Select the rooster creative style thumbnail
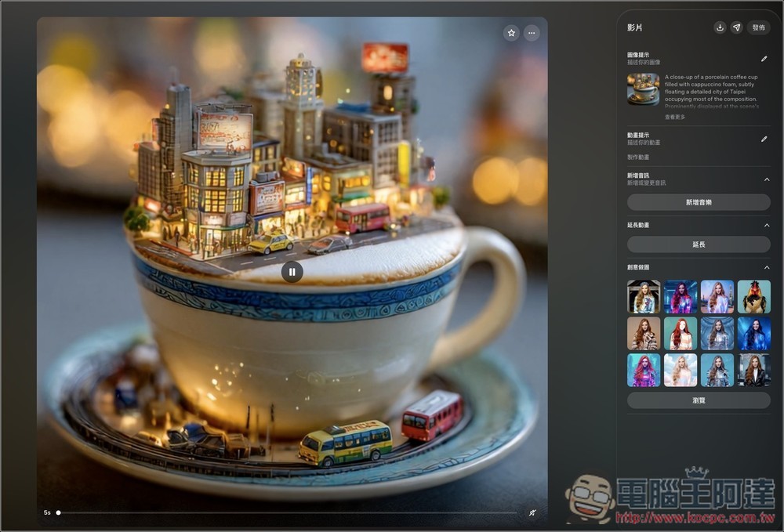The image size is (784, 532). [753, 297]
